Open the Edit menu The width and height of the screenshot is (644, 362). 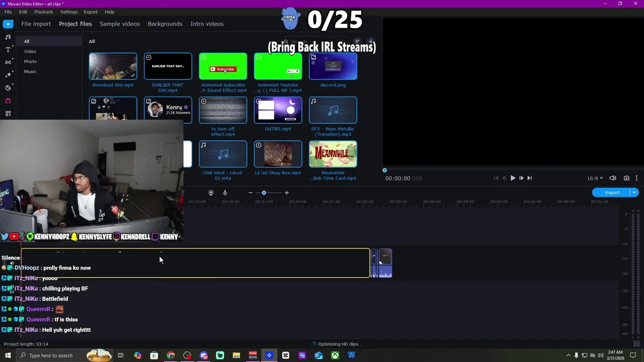click(x=23, y=12)
